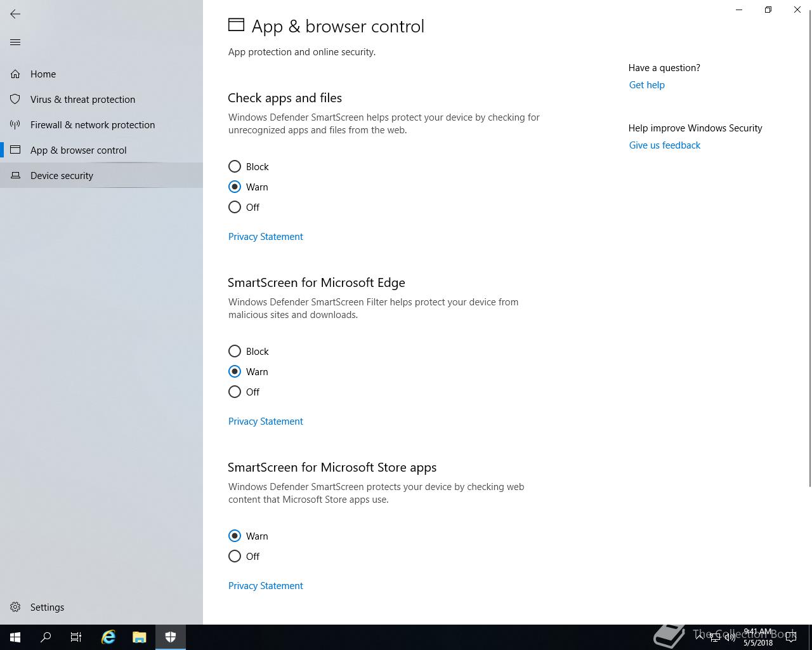The image size is (812, 650).
Task: Open Firewall & network protection page
Action: click(x=101, y=125)
